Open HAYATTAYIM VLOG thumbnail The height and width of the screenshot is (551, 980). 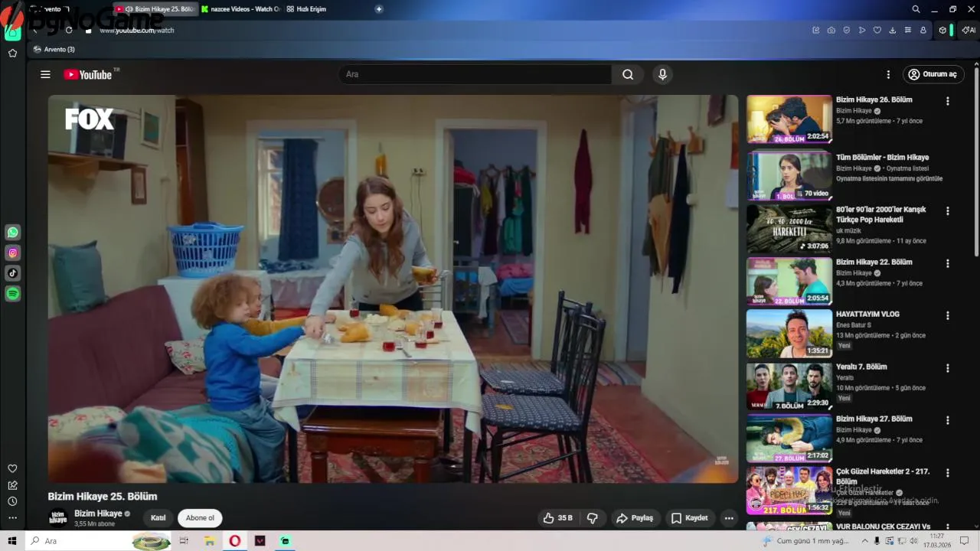pos(789,333)
